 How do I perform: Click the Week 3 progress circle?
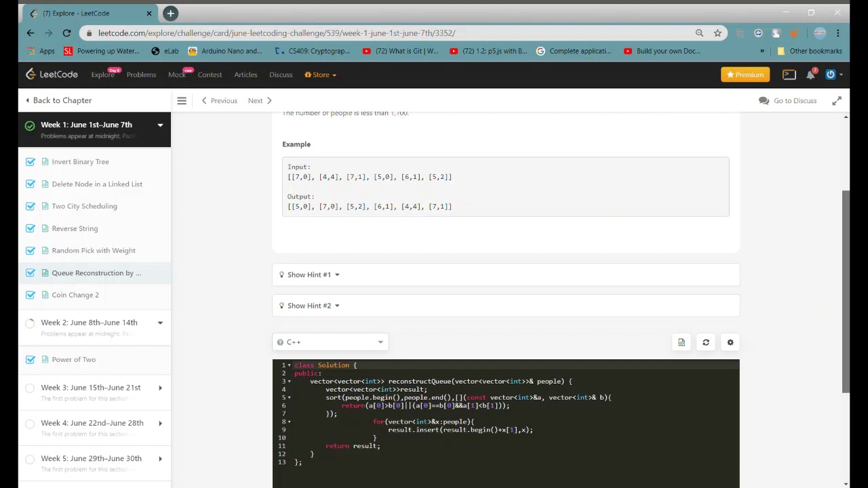click(x=30, y=388)
